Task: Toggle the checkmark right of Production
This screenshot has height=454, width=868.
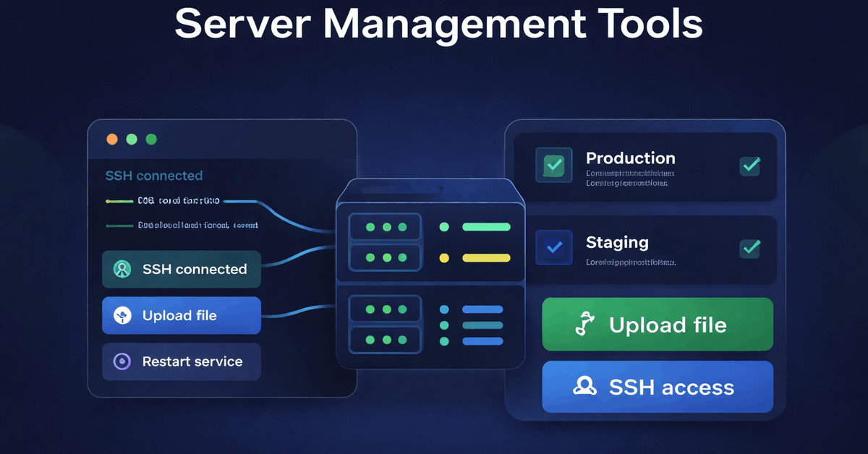Action: 750,166
